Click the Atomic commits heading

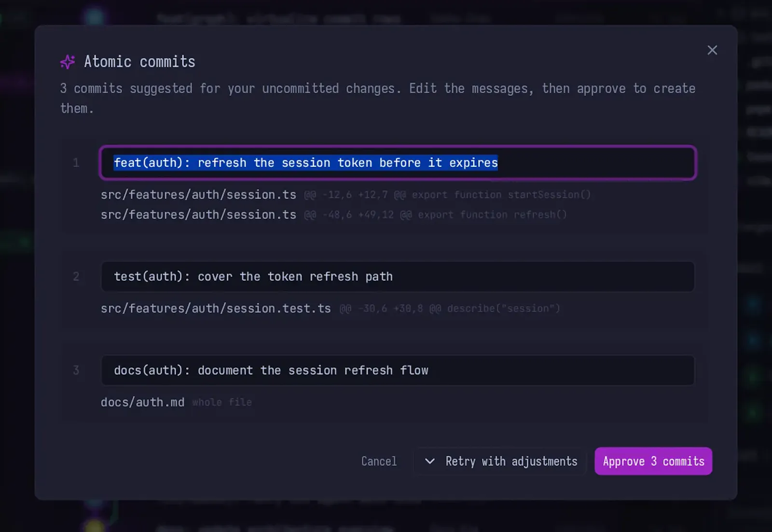(x=140, y=62)
